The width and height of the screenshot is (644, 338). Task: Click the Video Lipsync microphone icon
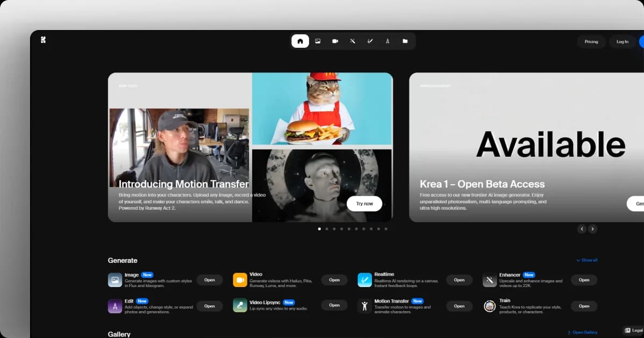coord(240,306)
